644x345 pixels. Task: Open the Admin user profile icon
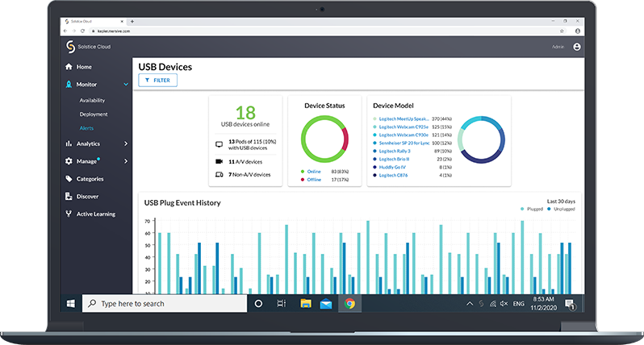[x=576, y=47]
